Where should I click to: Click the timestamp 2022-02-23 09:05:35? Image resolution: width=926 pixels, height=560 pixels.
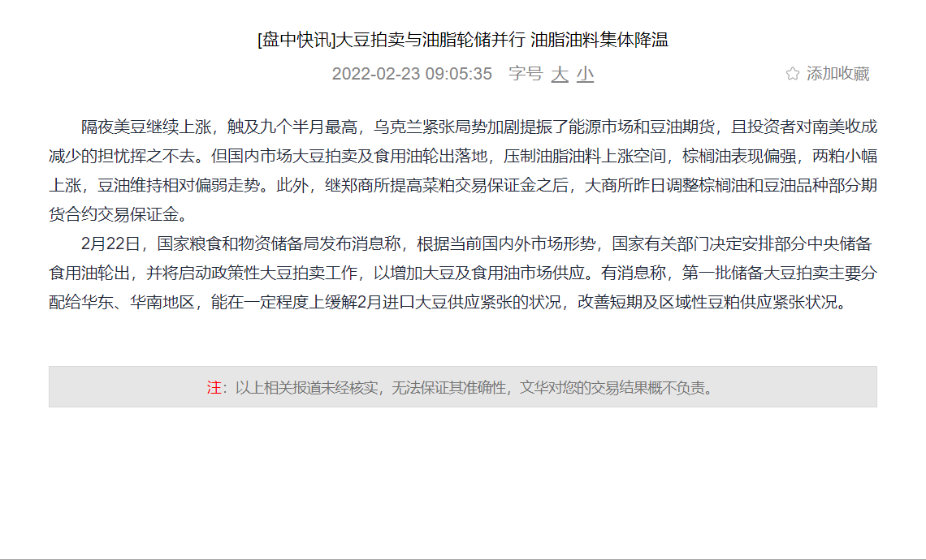coord(412,74)
